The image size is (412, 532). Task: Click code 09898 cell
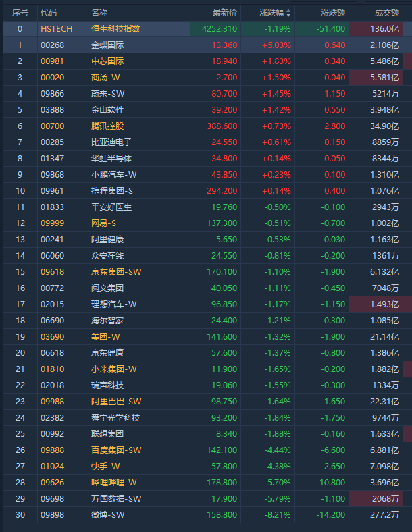[x=52, y=515]
